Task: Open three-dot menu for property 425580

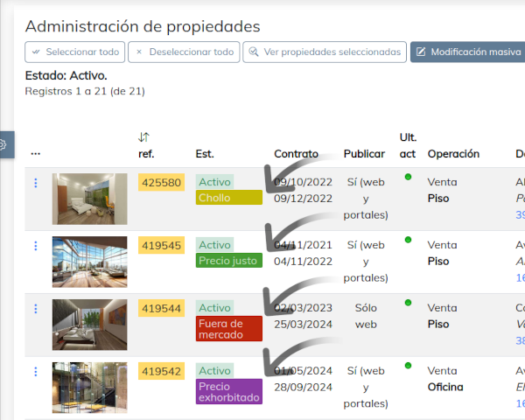Action: click(36, 183)
